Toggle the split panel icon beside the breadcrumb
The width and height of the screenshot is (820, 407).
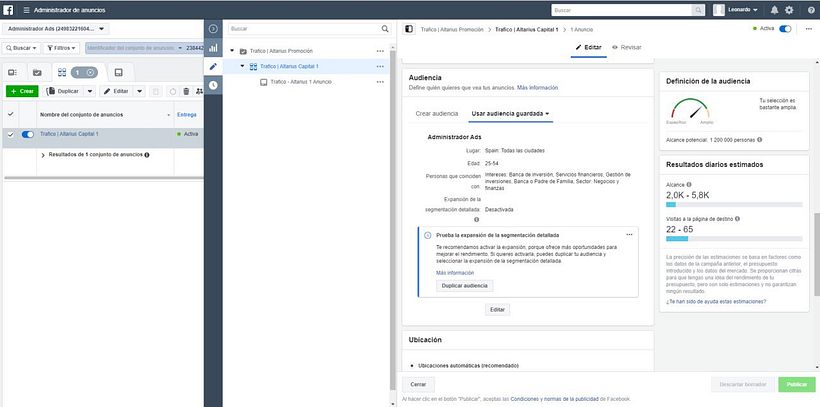tap(409, 29)
